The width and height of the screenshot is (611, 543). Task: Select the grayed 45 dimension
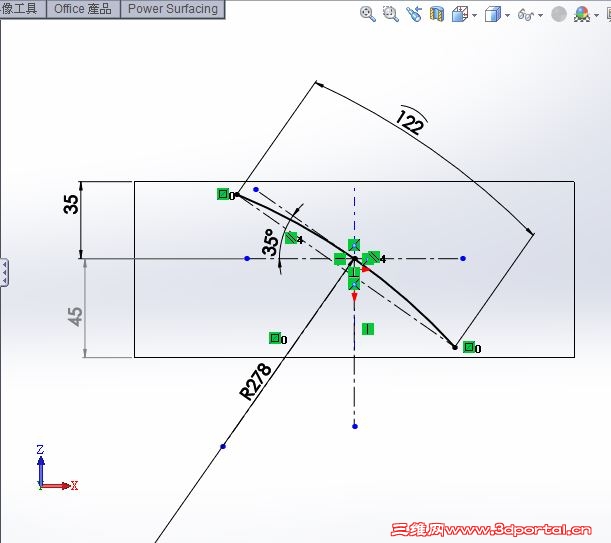[75, 317]
